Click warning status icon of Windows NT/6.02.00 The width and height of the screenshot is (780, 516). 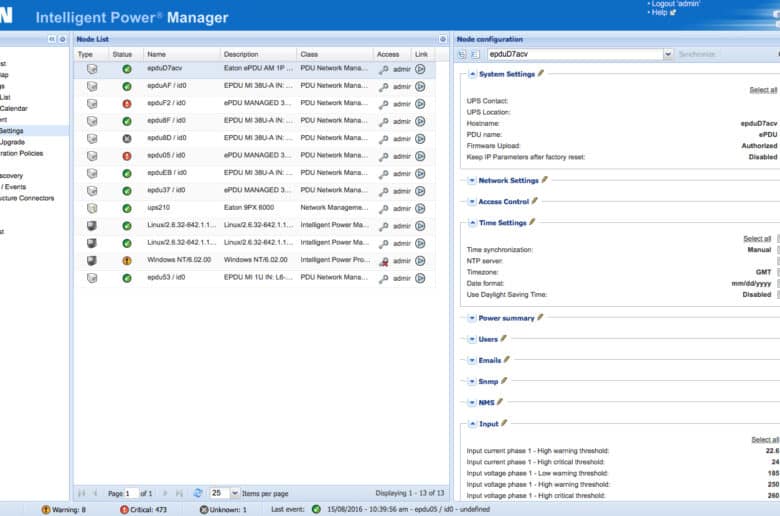tap(127, 261)
